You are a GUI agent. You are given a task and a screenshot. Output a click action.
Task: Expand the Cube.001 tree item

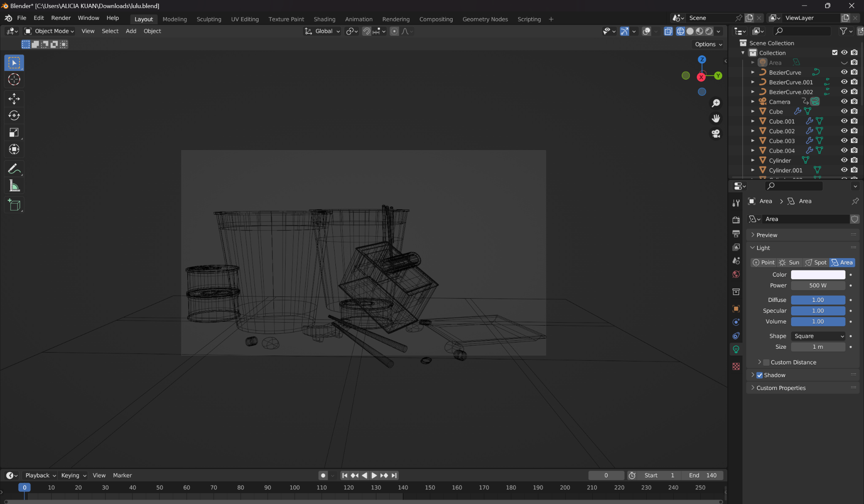(x=753, y=121)
